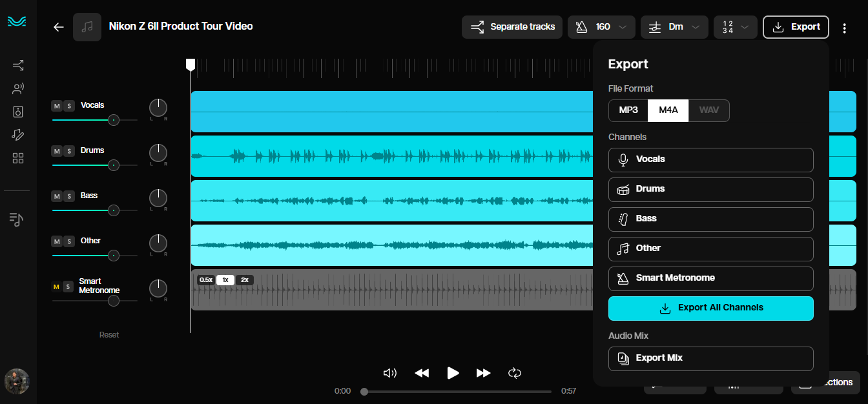Open the tempo 160 dropdown
Screen dimensions: 868x404
pyautogui.click(x=601, y=27)
